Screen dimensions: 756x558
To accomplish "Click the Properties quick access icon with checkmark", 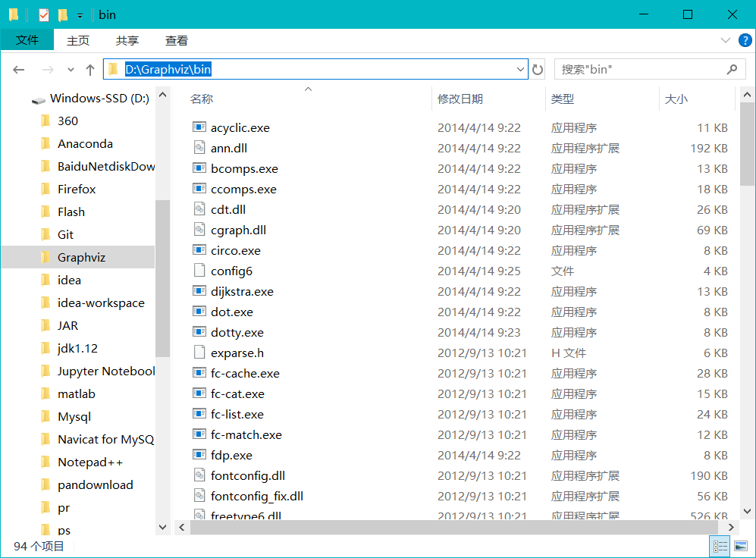I will coord(44,15).
